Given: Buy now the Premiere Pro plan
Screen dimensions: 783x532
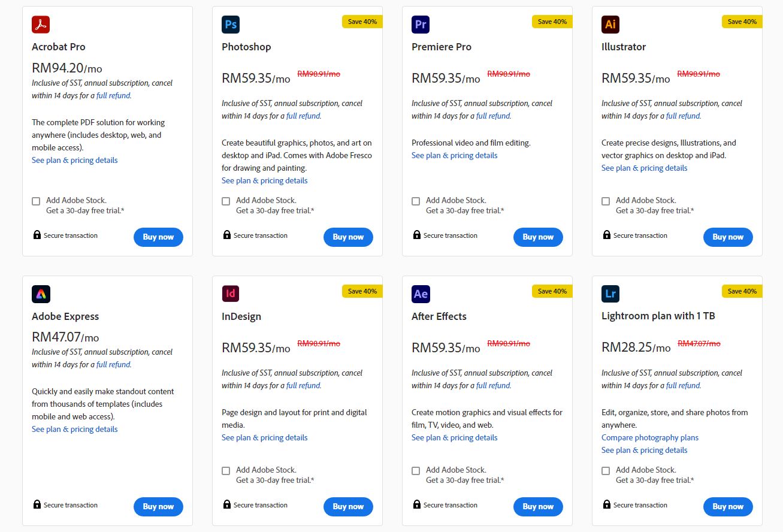Looking at the screenshot, I should pos(538,237).
